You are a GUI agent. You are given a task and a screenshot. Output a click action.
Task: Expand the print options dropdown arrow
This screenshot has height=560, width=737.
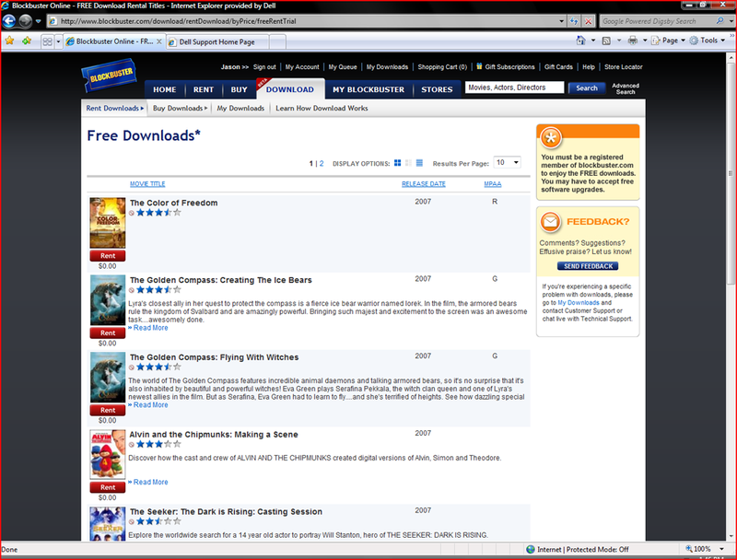click(645, 41)
